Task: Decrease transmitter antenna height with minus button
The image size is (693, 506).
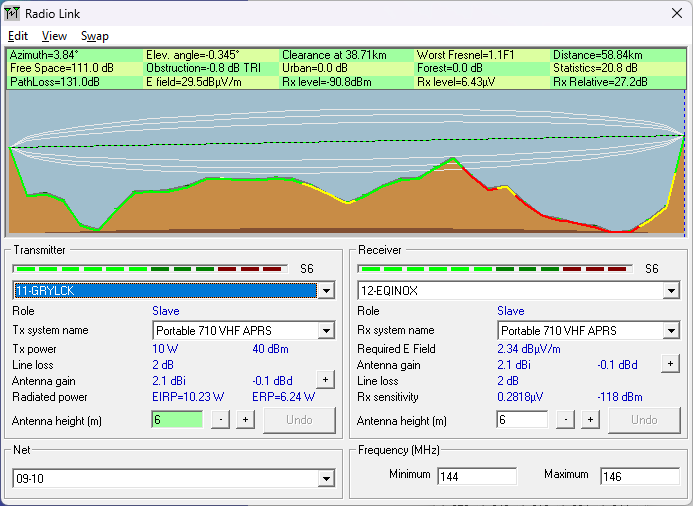Action: click(221, 420)
